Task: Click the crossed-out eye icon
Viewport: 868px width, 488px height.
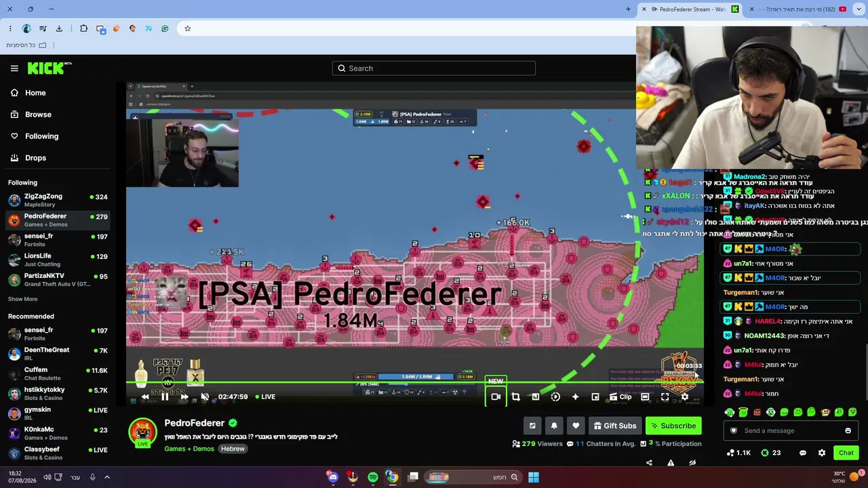Action: pos(692,463)
